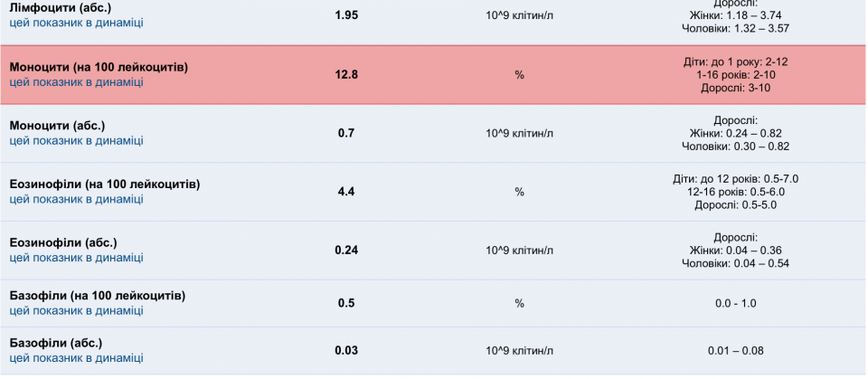Click the lymphocyte result value 1.95

(346, 14)
